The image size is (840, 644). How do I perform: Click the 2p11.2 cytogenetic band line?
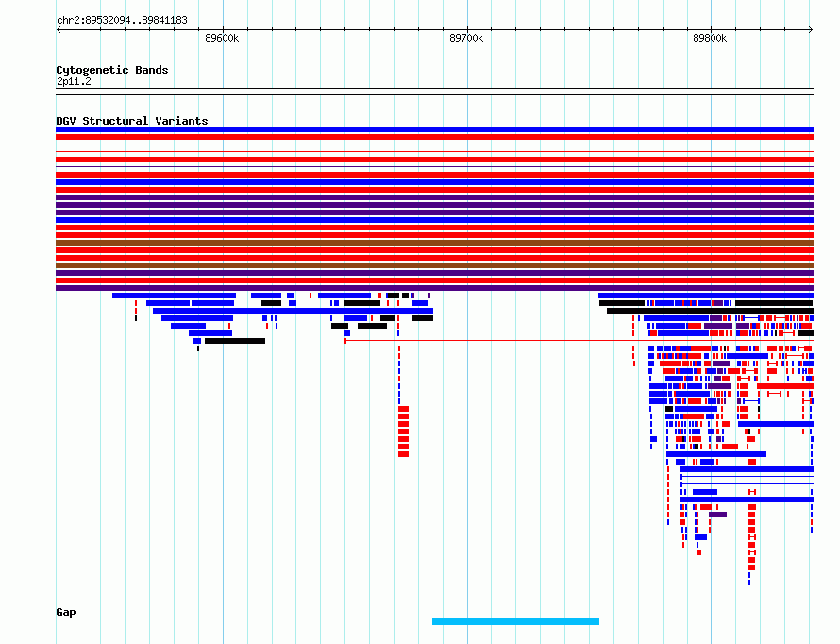(434, 92)
